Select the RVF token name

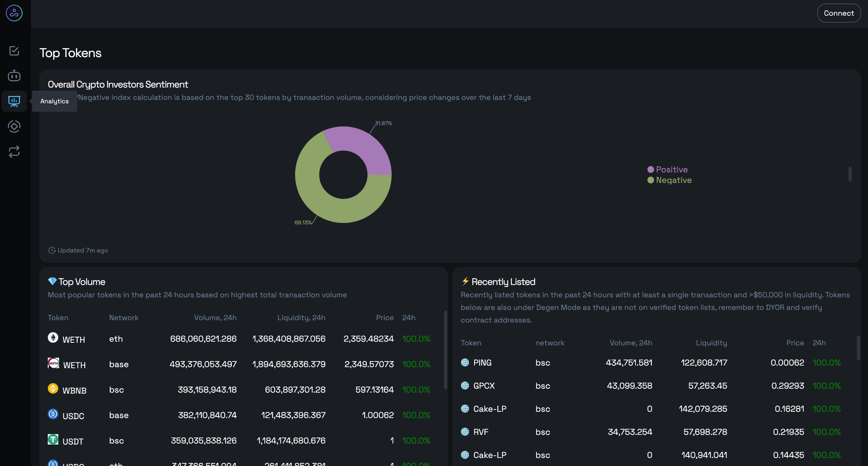pos(481,432)
